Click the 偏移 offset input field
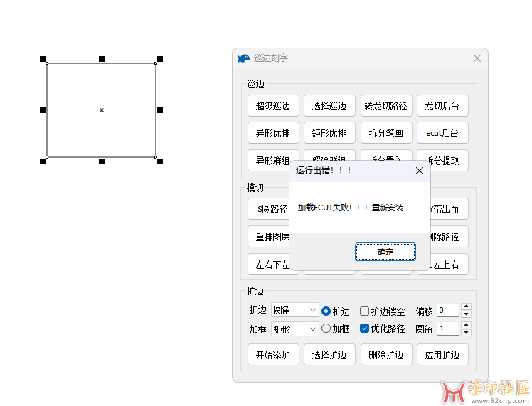Viewport: 532px width, 406px height. [x=447, y=310]
